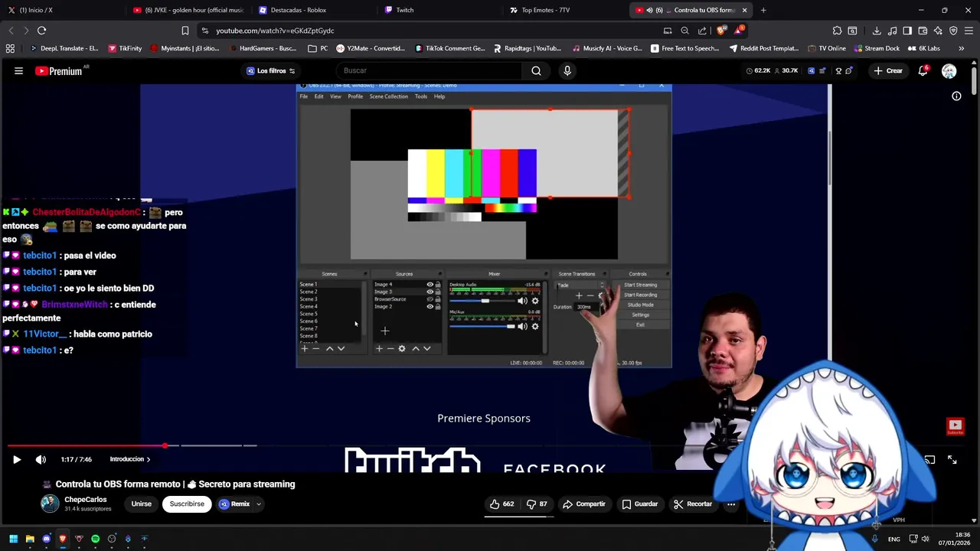980x551 pixels.
Task: Open a new browser tab
Action: [x=763, y=10]
